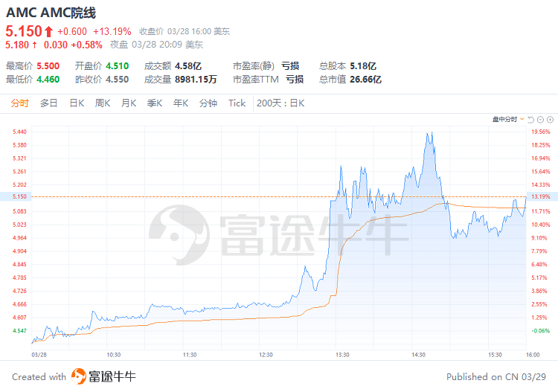Switch to the 多日 tab
Image resolution: width=558 pixels, height=392 pixels.
(49, 103)
